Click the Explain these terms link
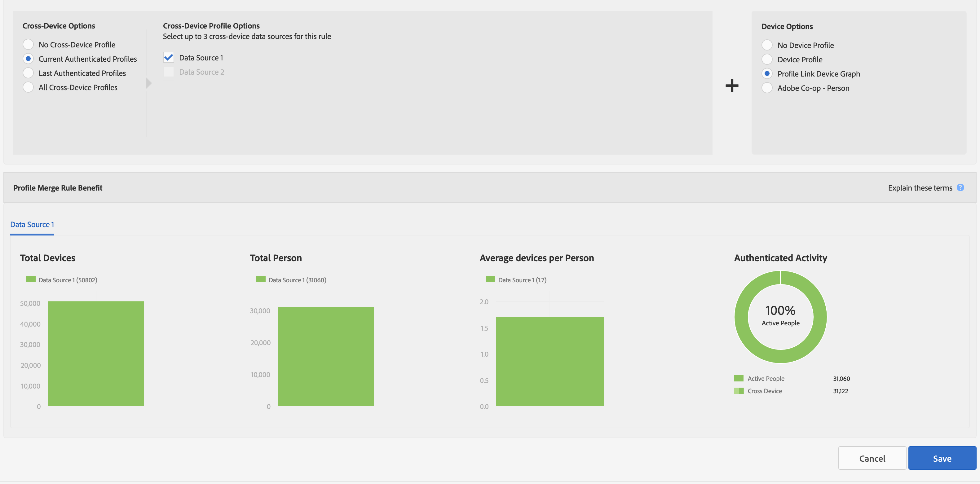The height and width of the screenshot is (484, 980). (920, 188)
